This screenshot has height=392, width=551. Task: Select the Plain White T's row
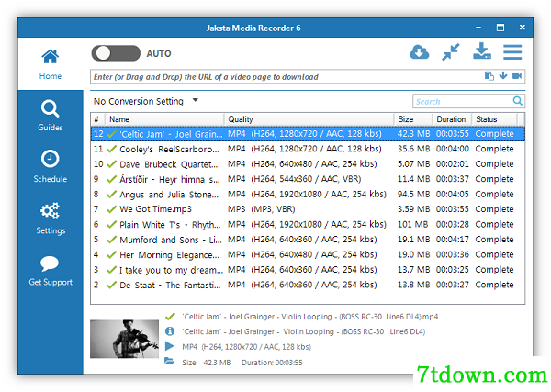(x=308, y=224)
